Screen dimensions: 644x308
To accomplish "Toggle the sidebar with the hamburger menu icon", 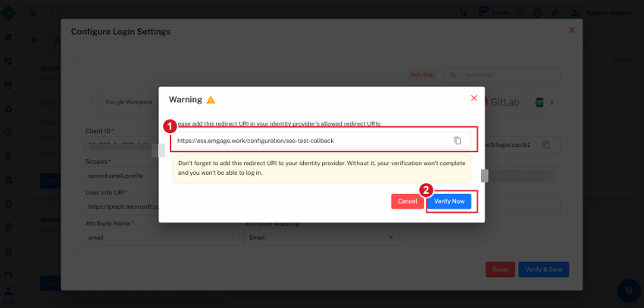I will click(x=33, y=13).
